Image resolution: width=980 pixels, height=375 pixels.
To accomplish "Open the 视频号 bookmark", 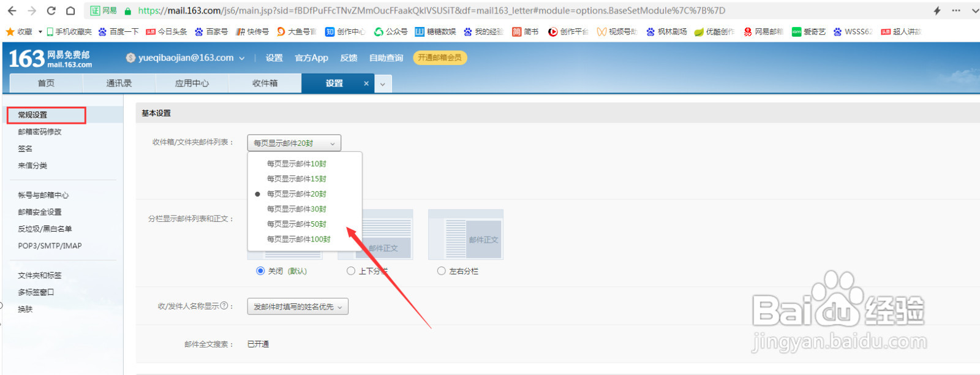I will (617, 31).
